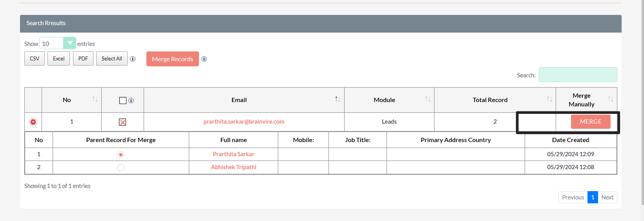This screenshot has height=221, width=644.
Task: Go to Previous page
Action: coord(573,197)
